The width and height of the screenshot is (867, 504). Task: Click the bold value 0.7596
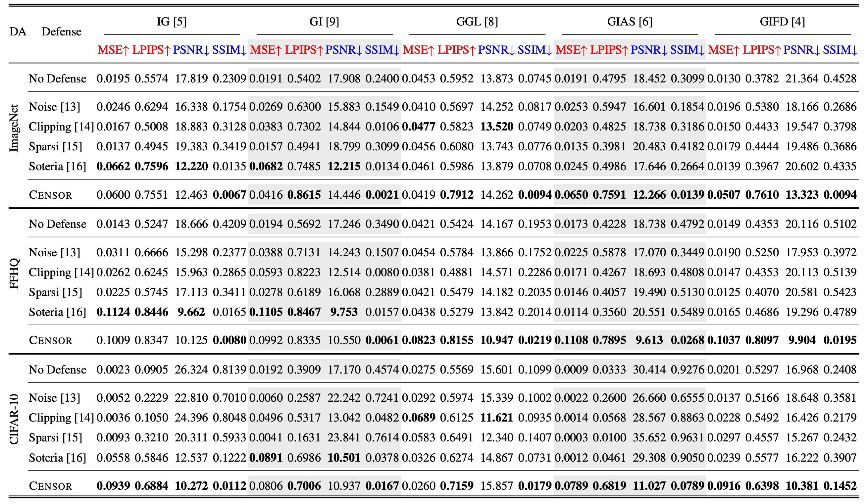(151, 167)
